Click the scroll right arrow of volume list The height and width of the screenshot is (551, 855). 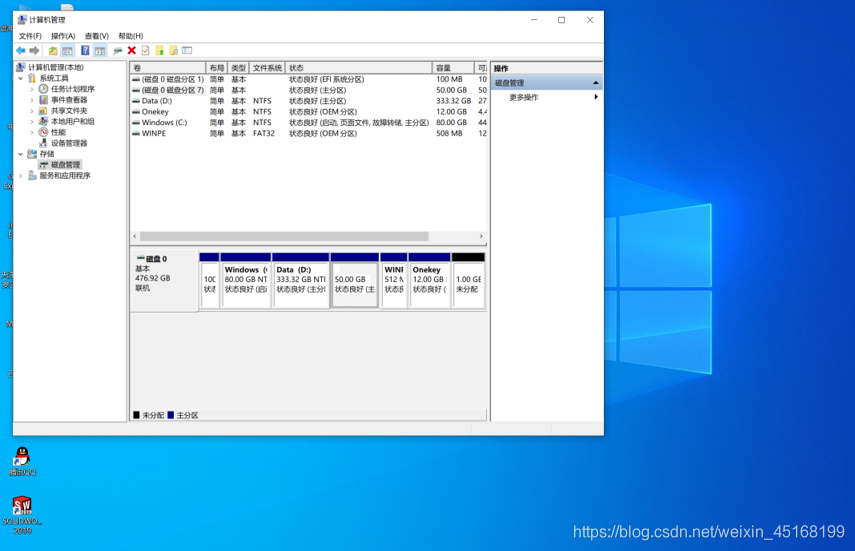tap(481, 236)
